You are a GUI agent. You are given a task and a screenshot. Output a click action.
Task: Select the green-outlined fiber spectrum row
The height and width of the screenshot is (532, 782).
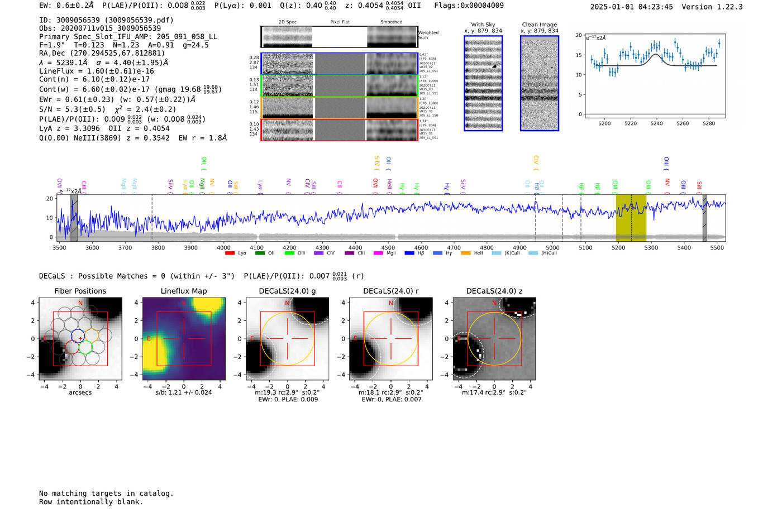[340, 86]
